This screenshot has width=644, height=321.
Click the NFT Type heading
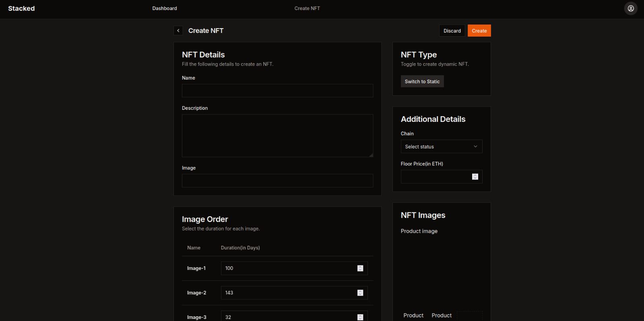coord(419,55)
